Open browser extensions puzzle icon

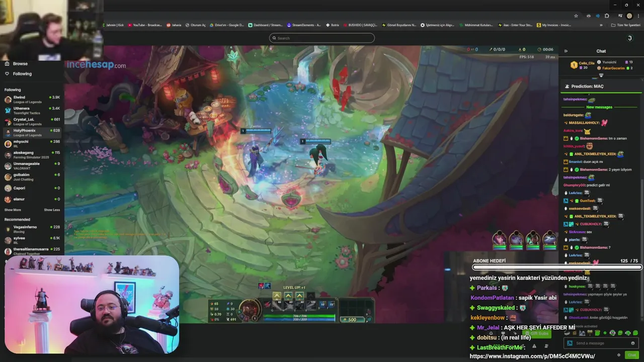607,16
